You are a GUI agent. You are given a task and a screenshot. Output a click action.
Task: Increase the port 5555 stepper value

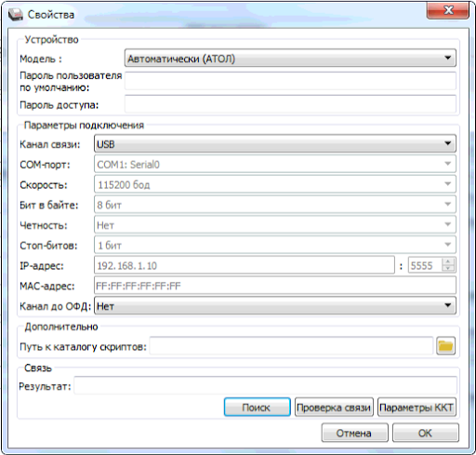coord(448,261)
